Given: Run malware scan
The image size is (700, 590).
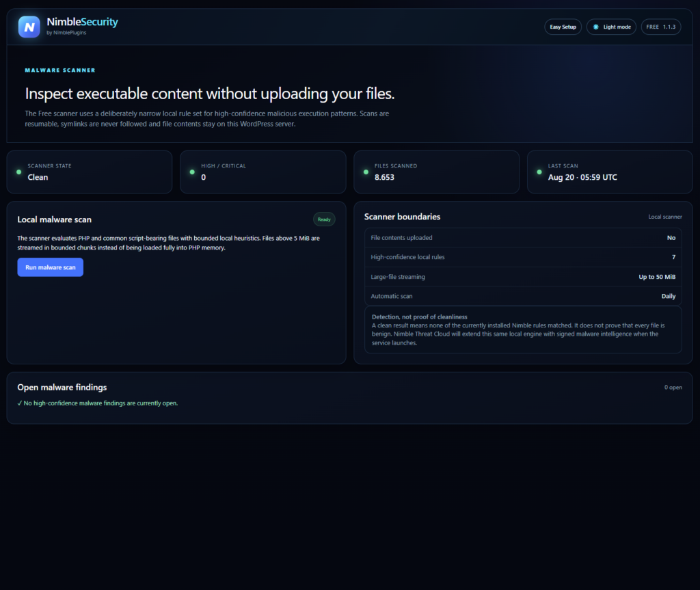Looking at the screenshot, I should coord(51,267).
